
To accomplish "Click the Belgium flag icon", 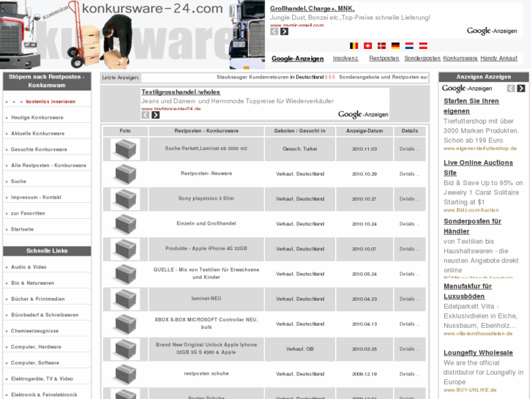I will pos(354,45).
